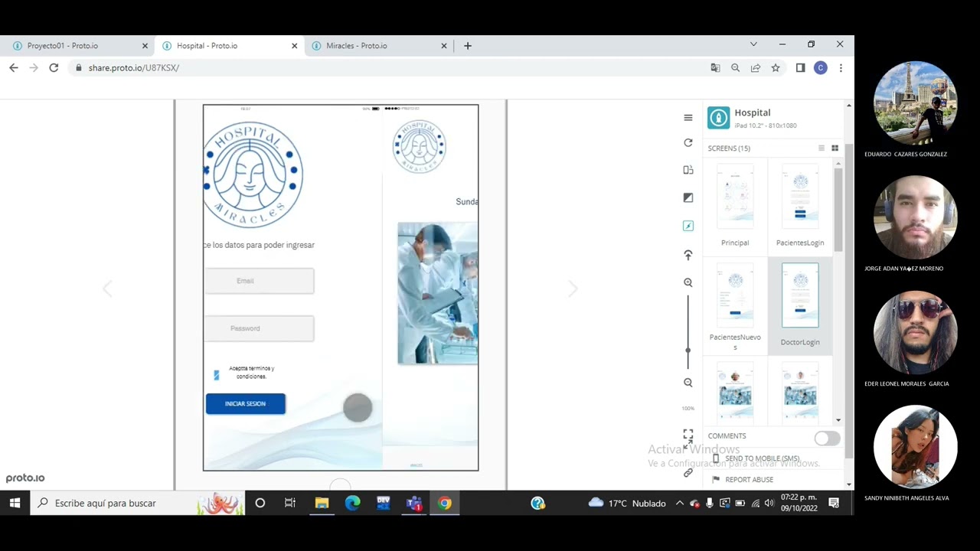Open the weather widget 17°C Nublado
This screenshot has width=980, height=551.
pos(627,503)
